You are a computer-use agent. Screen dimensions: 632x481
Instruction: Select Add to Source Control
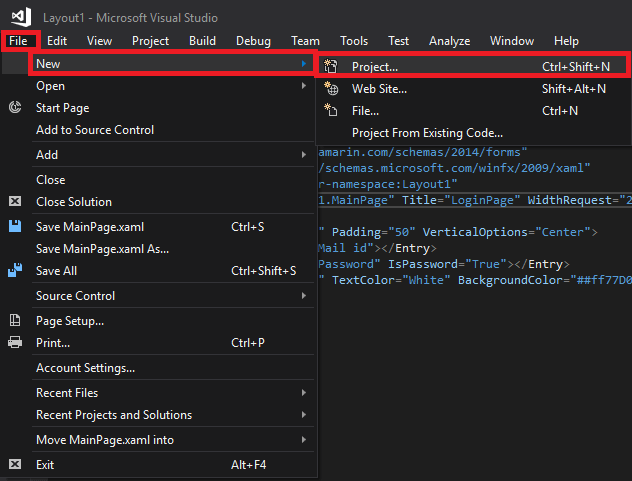pos(95,130)
